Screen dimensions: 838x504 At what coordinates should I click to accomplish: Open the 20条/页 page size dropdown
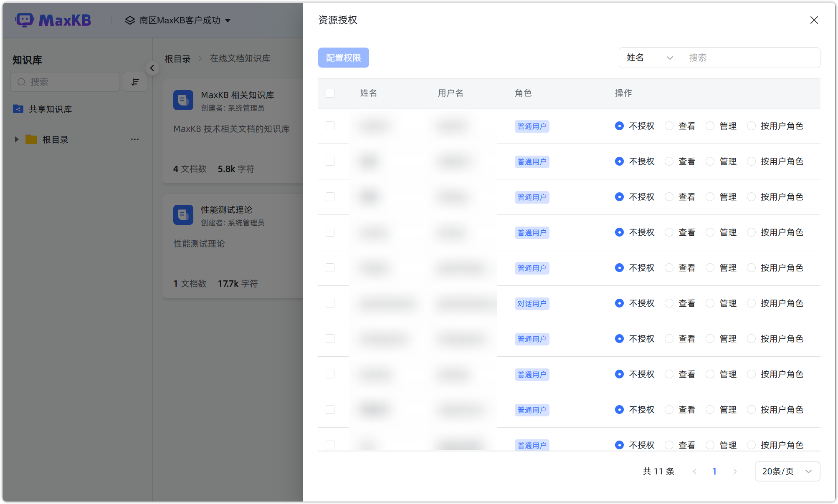(x=787, y=471)
